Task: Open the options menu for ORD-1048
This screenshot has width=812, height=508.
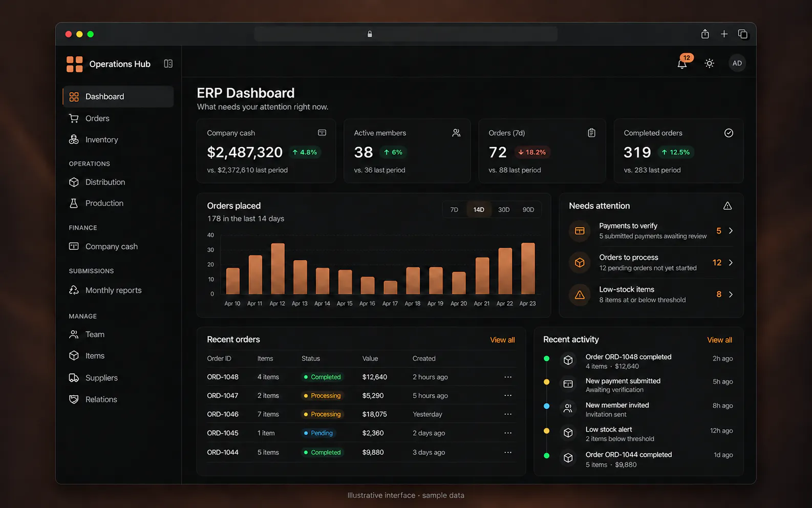Action: tap(508, 377)
